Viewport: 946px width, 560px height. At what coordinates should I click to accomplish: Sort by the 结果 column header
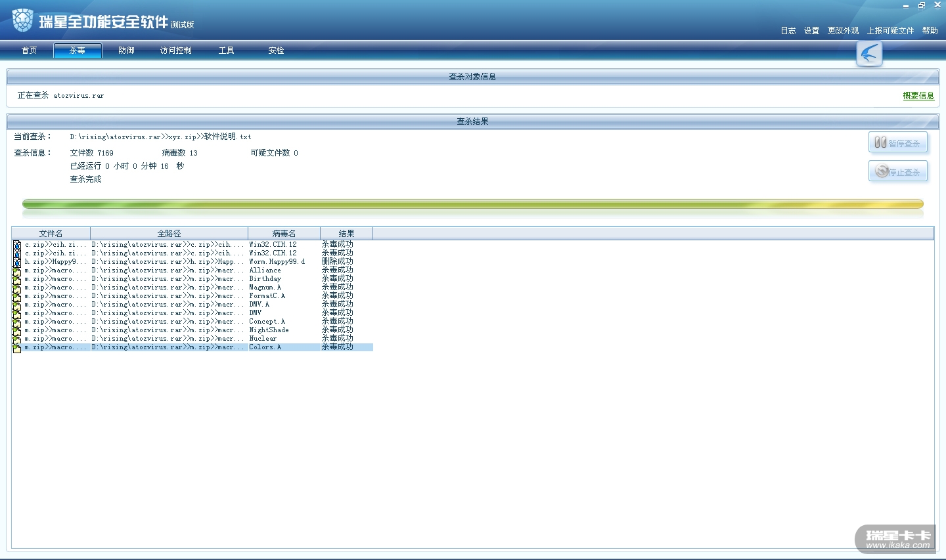347,234
